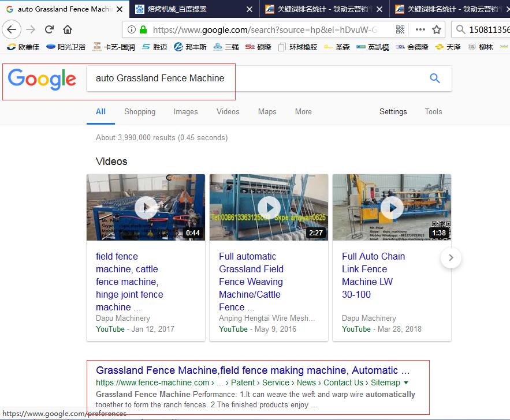Open the More search filter menu
Screen dimensions: 510x420
303,111
